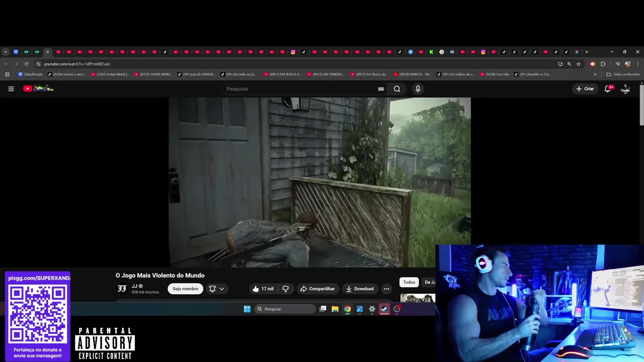Select the Todos filter chip

(x=409, y=282)
